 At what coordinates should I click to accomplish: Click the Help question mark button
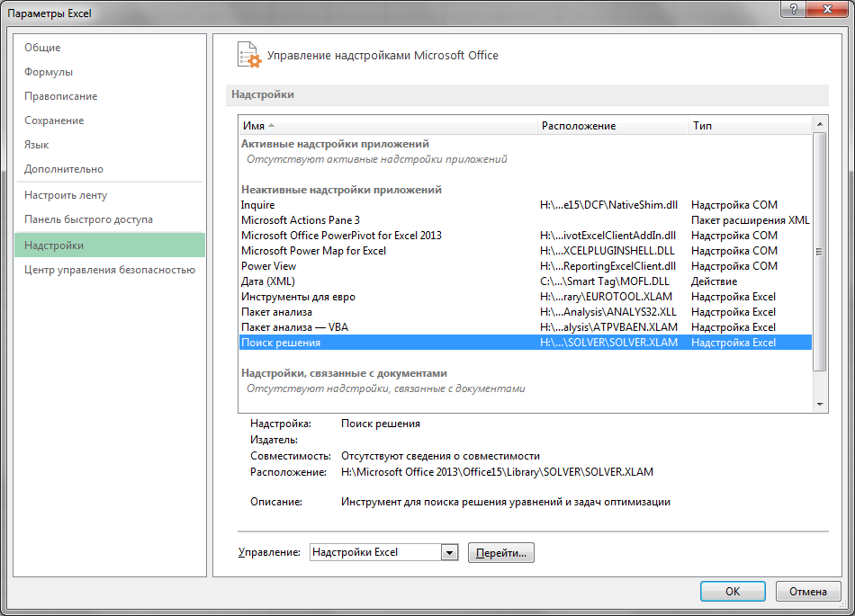[x=794, y=9]
